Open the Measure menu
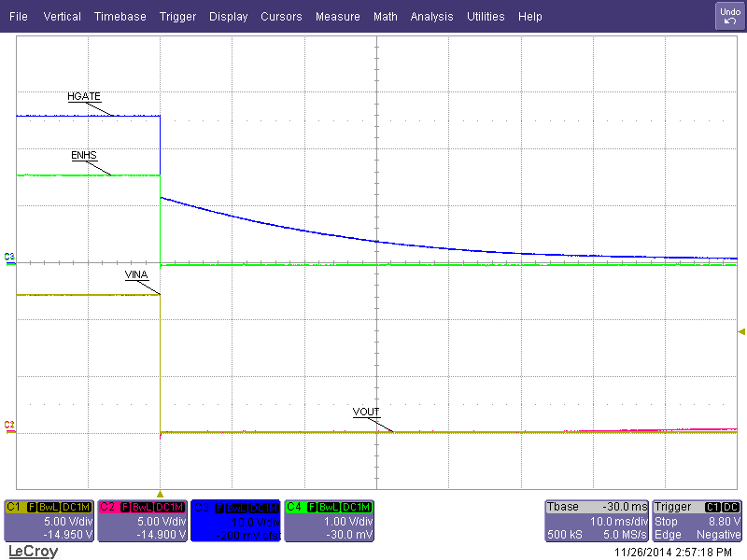 337,16
